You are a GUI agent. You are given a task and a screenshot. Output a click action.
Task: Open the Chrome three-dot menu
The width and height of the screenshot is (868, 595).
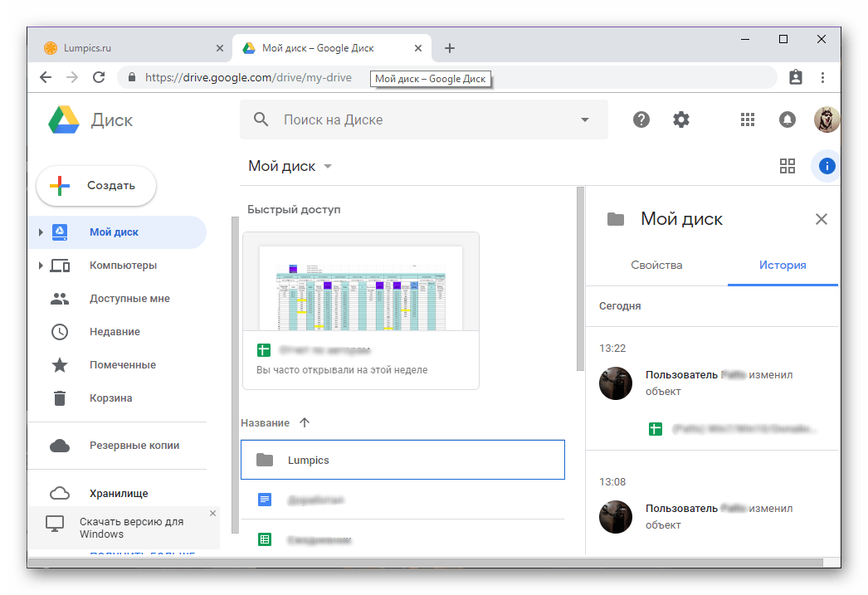(x=822, y=77)
